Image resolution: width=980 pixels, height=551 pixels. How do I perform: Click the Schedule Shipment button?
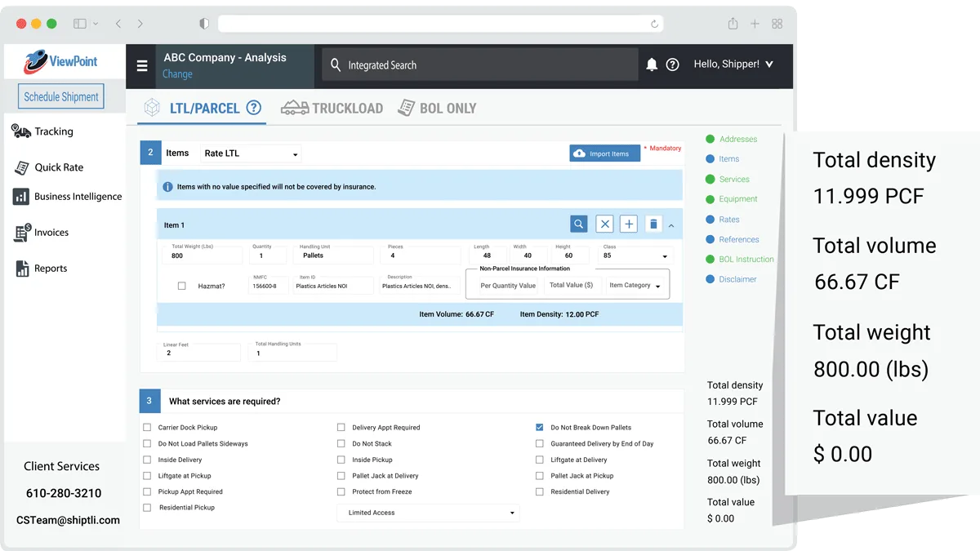click(x=61, y=96)
